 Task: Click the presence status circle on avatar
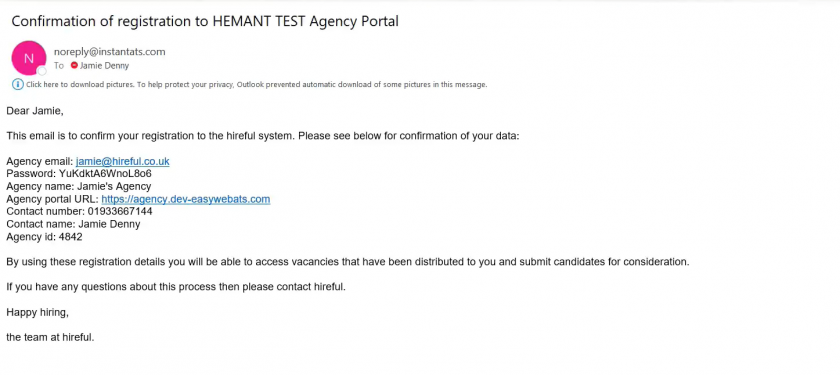42,71
